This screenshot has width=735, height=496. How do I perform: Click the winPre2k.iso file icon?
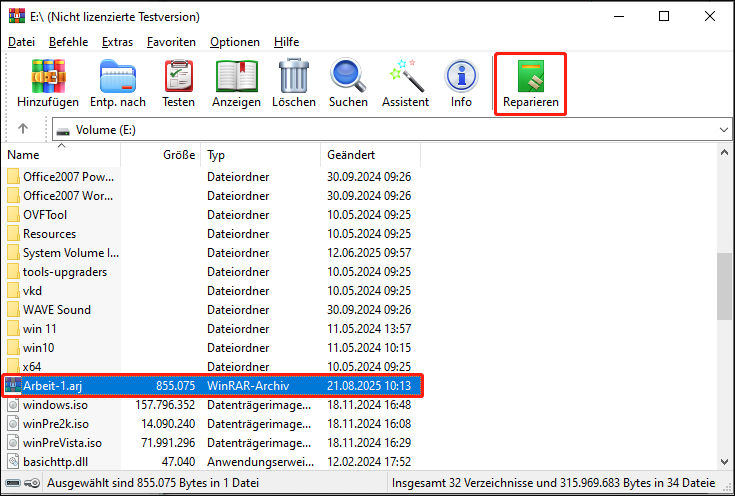coord(14,424)
